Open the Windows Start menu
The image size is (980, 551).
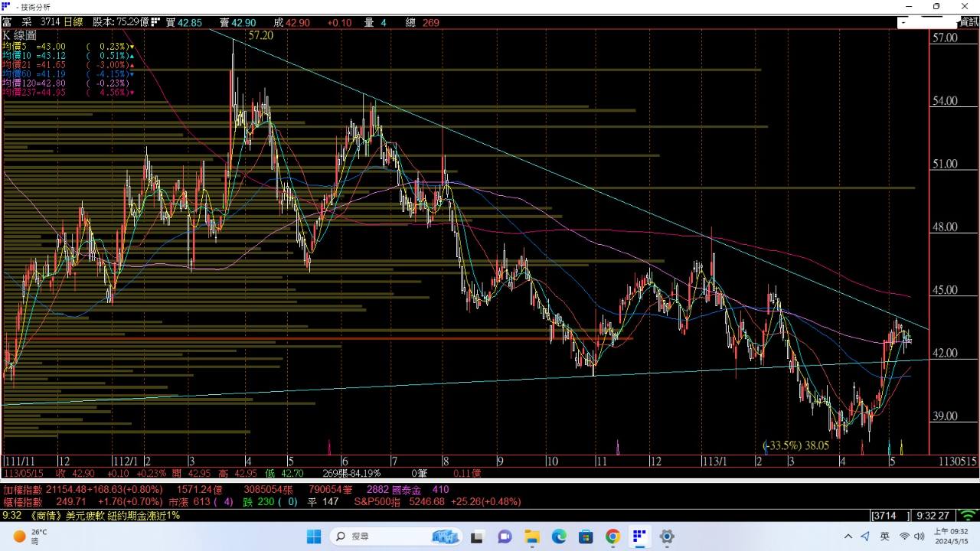314,536
